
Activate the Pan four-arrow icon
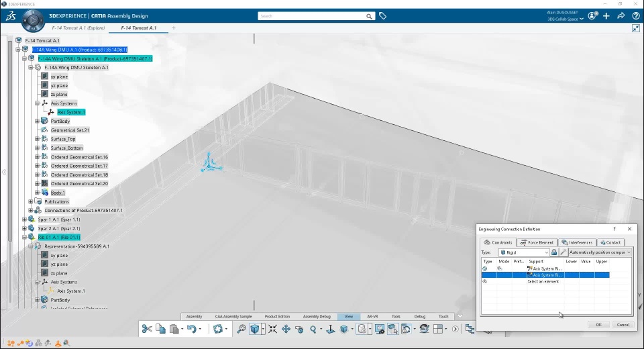[x=286, y=329]
